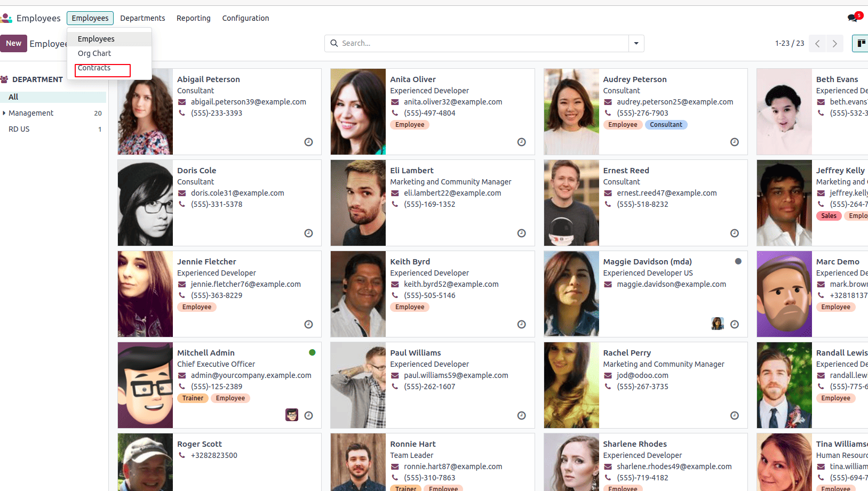Image resolution: width=868 pixels, height=491 pixels.
Task: Open activity clock on Paul Williams card
Action: (x=522, y=415)
